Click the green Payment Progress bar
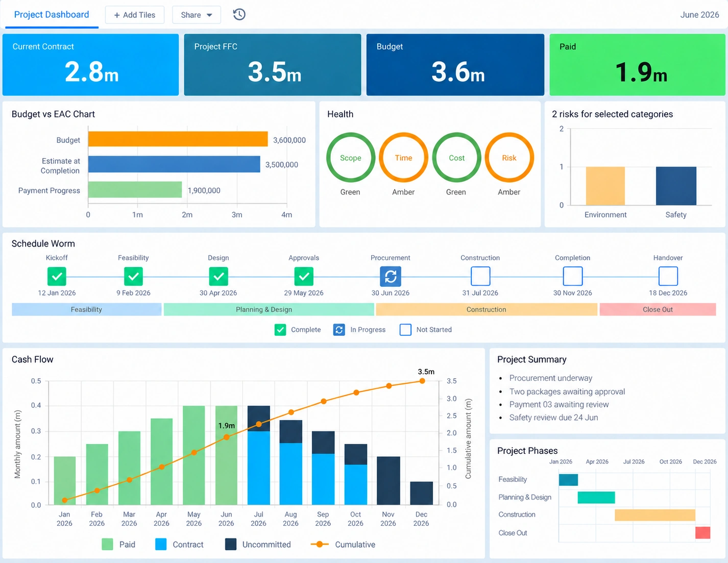 coord(135,189)
